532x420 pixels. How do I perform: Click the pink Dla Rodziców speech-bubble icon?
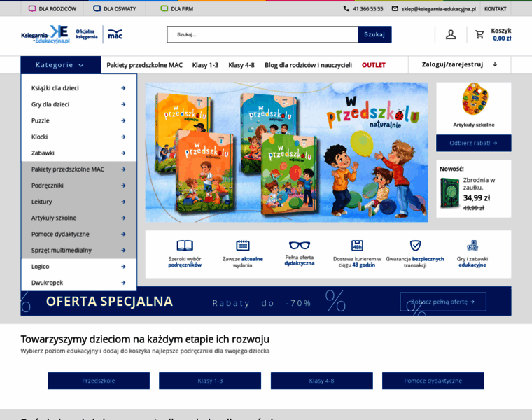[32, 8]
